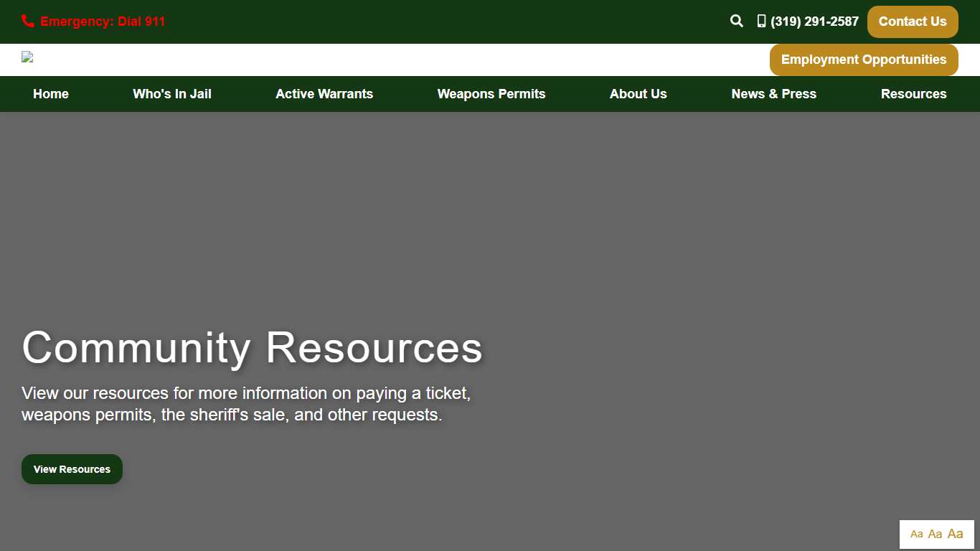The width and height of the screenshot is (980, 551).
Task: Open the Employment Opportunities page
Action: pos(863,60)
